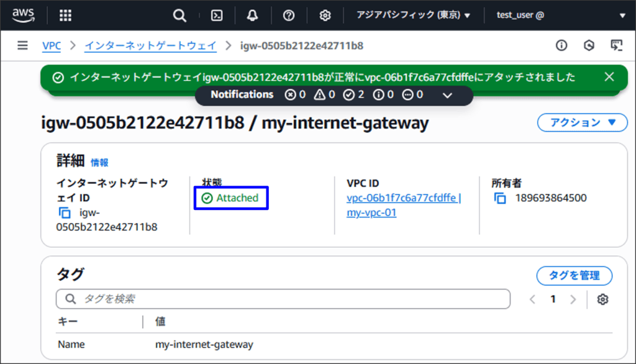The image size is (636, 364).
Task: Open the test_user account menu
Action: (561, 15)
